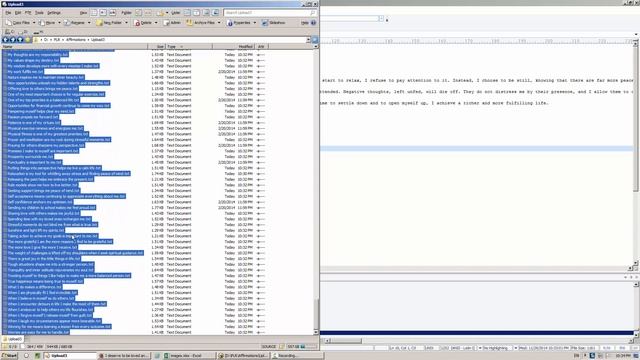This screenshot has height=360, width=640.
Task: Switch to drive C: button
Action: (x=10, y=31)
